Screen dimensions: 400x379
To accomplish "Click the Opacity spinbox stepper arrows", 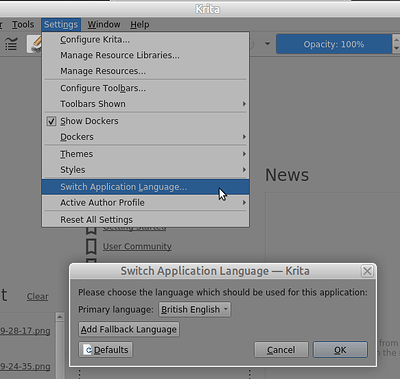I will coord(396,44).
